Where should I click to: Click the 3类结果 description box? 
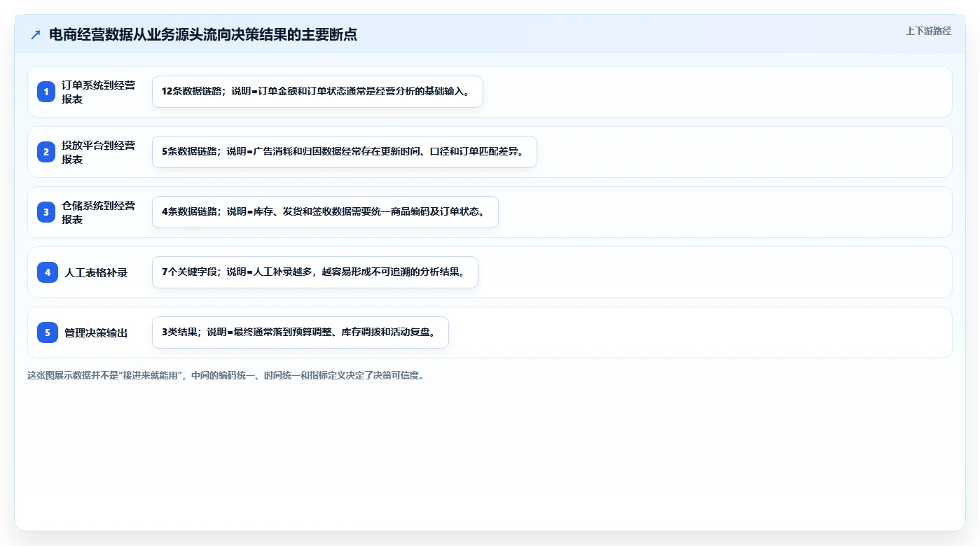point(300,332)
